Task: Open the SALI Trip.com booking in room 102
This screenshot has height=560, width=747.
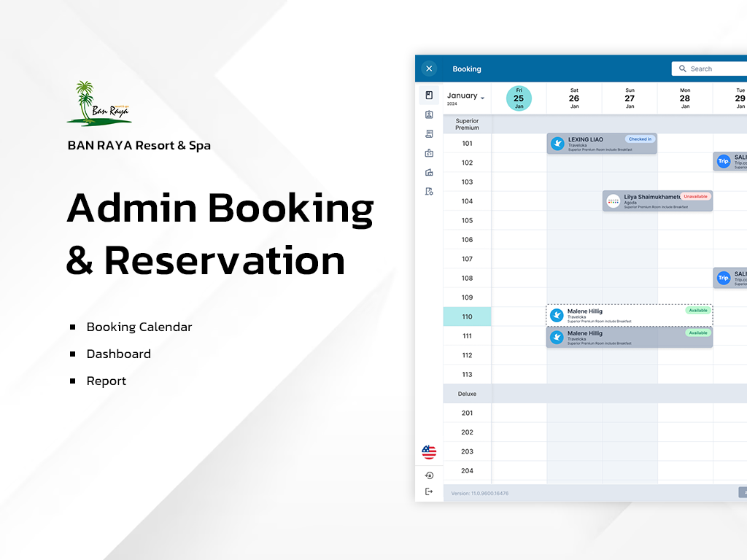Action: tap(729, 161)
